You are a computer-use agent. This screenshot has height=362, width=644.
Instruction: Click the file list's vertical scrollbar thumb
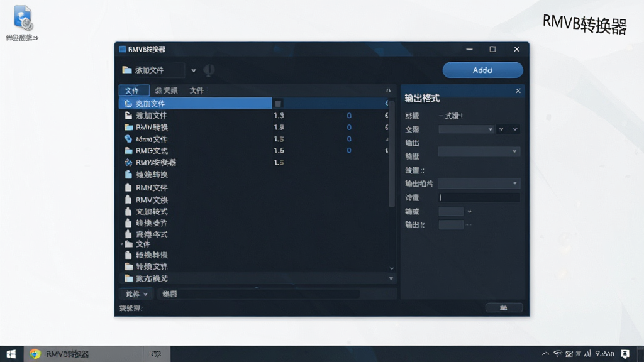pyautogui.click(x=391, y=154)
